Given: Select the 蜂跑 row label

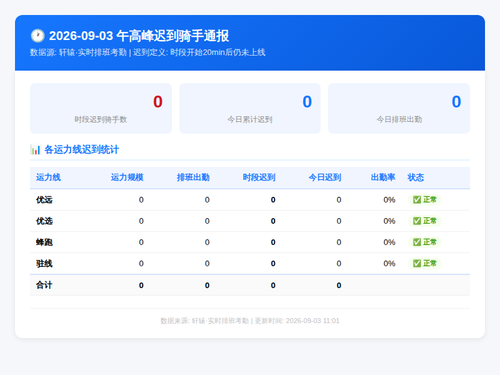Looking at the screenshot, I should tap(44, 242).
